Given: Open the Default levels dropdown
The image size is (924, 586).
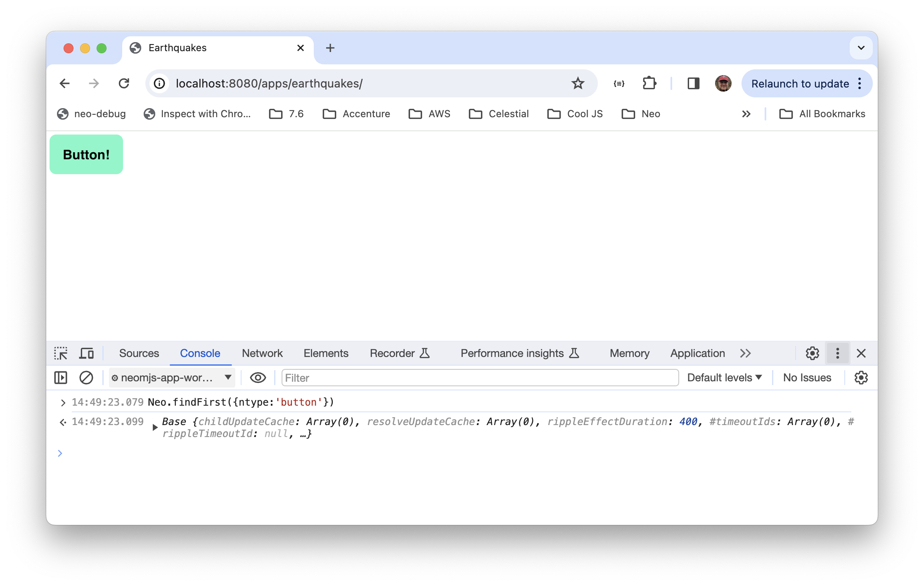Looking at the screenshot, I should pos(724,378).
